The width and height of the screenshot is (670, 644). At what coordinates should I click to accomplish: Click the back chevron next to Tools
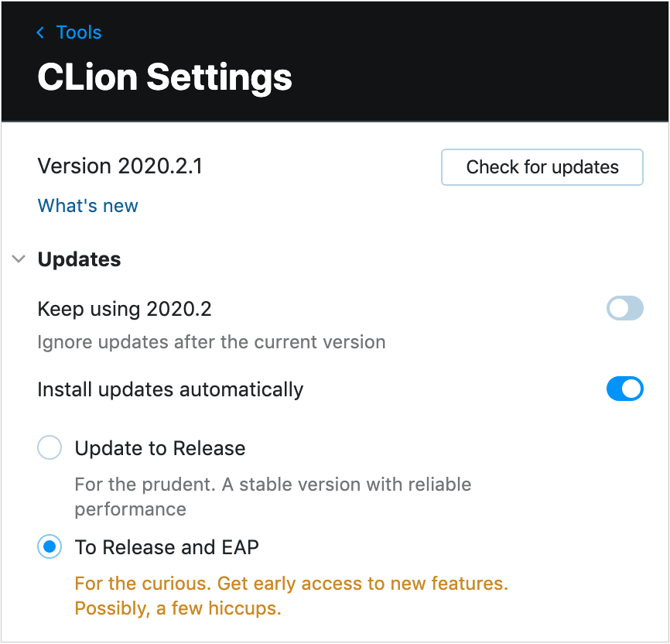tap(39, 33)
